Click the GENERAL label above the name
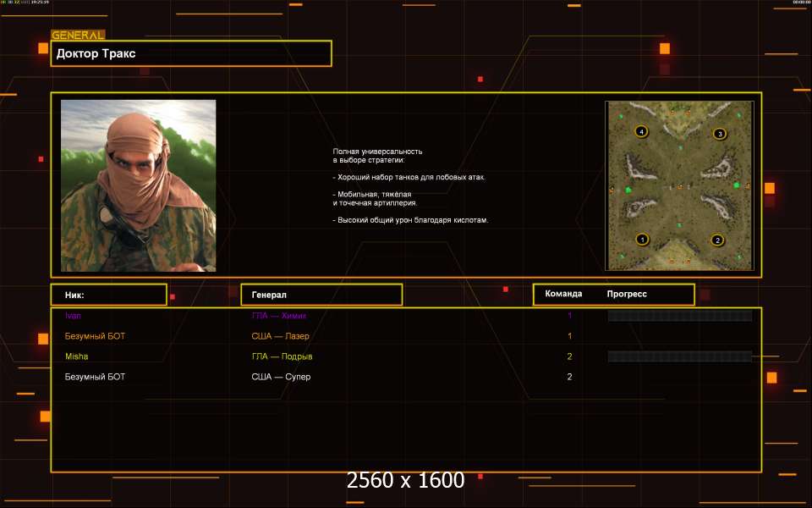This screenshot has height=508, width=812. tap(78, 36)
